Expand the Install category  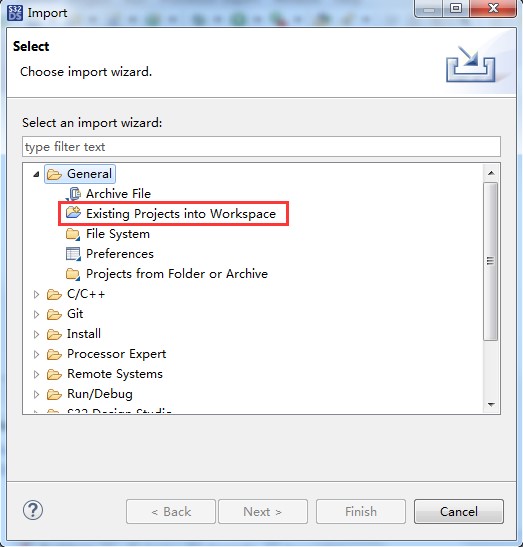pyautogui.click(x=36, y=334)
